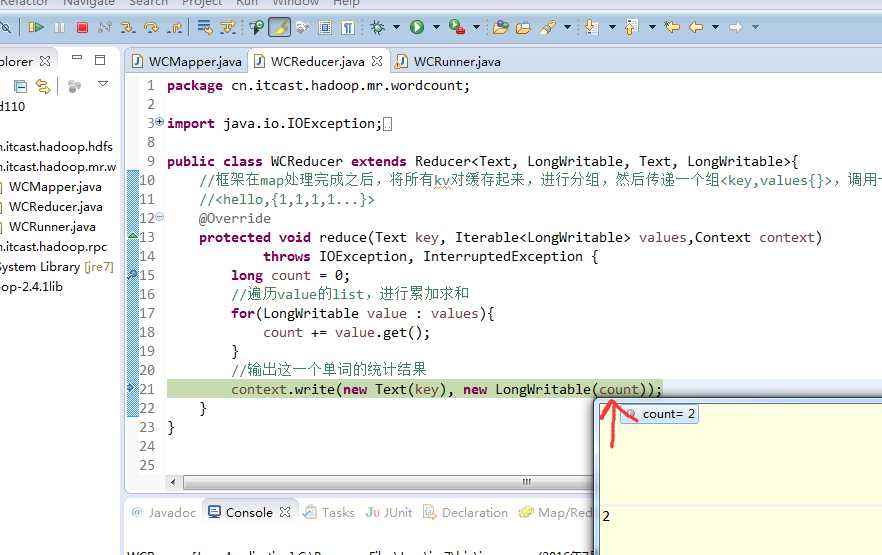Toggle Mark Occurrences highlighter button
The width and height of the screenshot is (882, 555).
(280, 27)
